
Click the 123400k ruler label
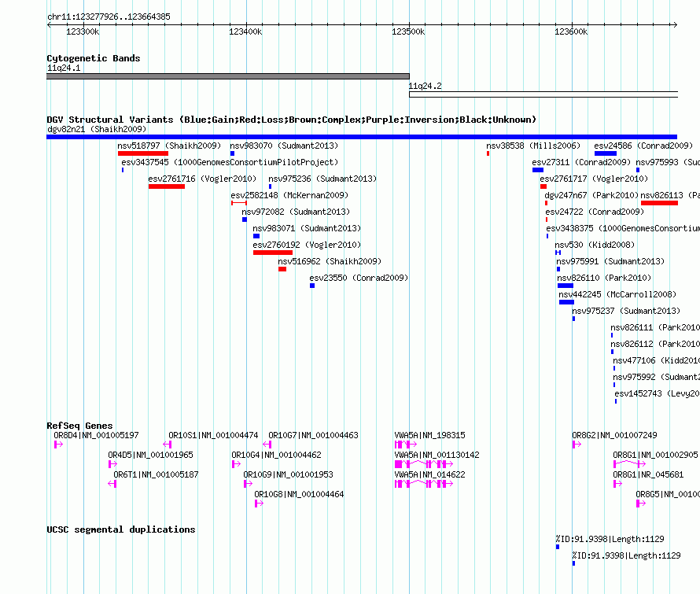click(245, 32)
